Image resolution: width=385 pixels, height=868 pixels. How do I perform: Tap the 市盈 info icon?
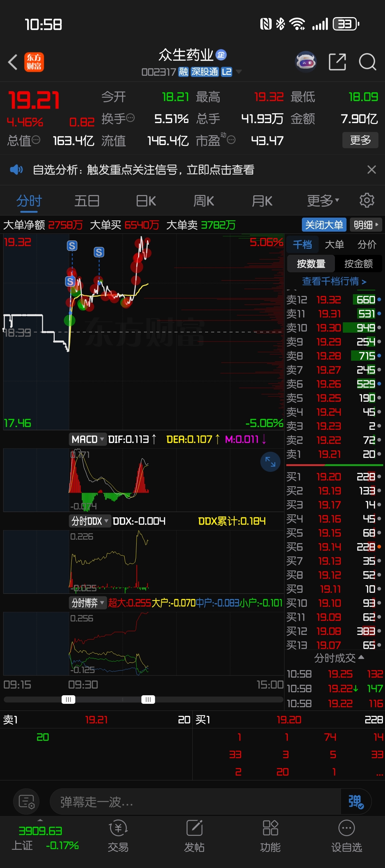click(x=231, y=140)
